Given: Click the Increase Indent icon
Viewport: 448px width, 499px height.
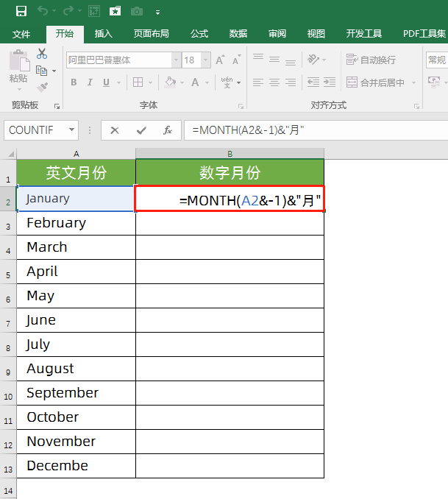Looking at the screenshot, I should click(330, 82).
